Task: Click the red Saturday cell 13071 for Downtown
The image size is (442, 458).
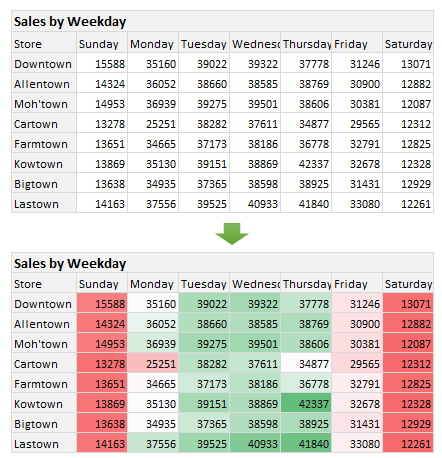Action: coord(408,304)
